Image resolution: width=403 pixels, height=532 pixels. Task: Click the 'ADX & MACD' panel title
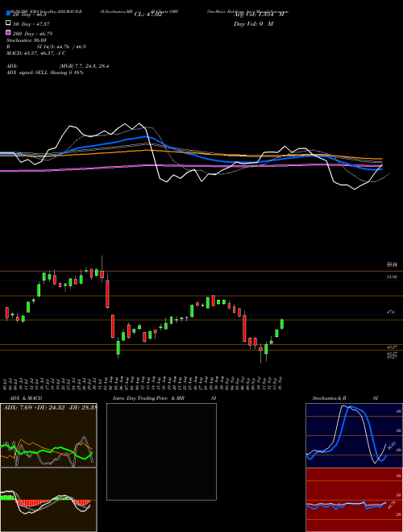[26, 398]
